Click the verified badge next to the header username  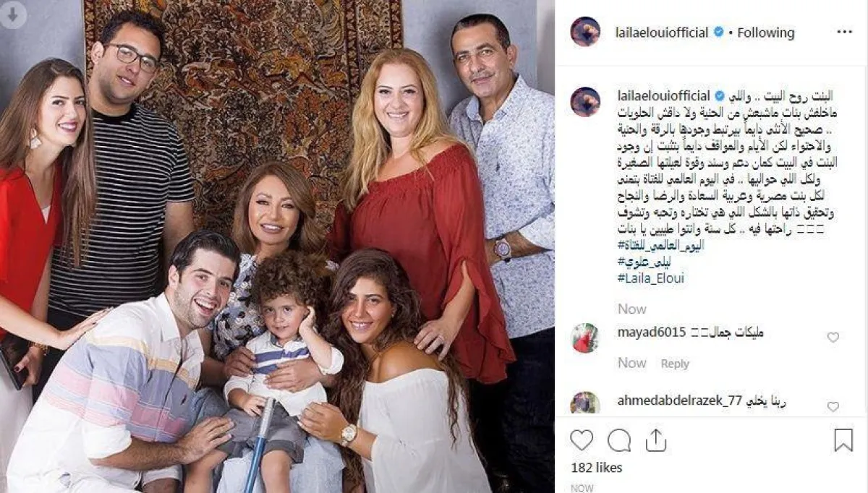718,33
